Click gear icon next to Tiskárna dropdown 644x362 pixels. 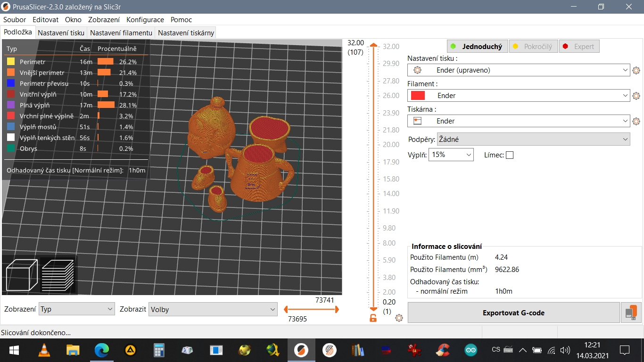pyautogui.click(x=636, y=121)
